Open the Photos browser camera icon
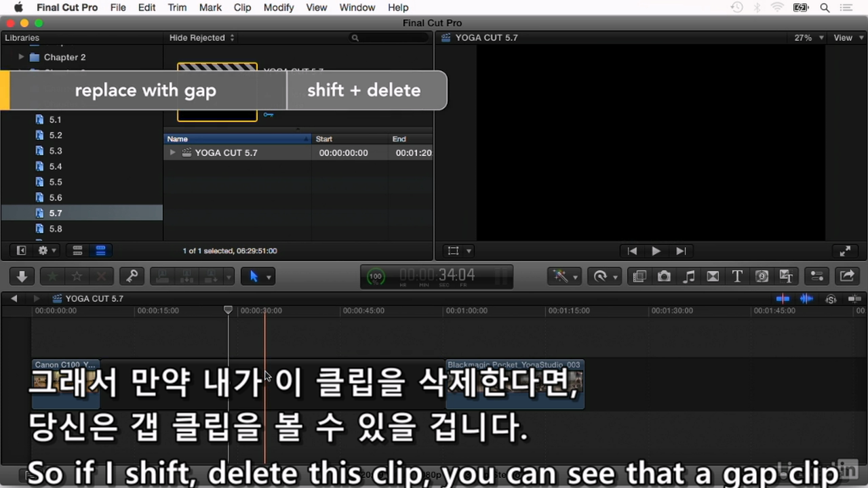868x488 pixels. point(664,276)
